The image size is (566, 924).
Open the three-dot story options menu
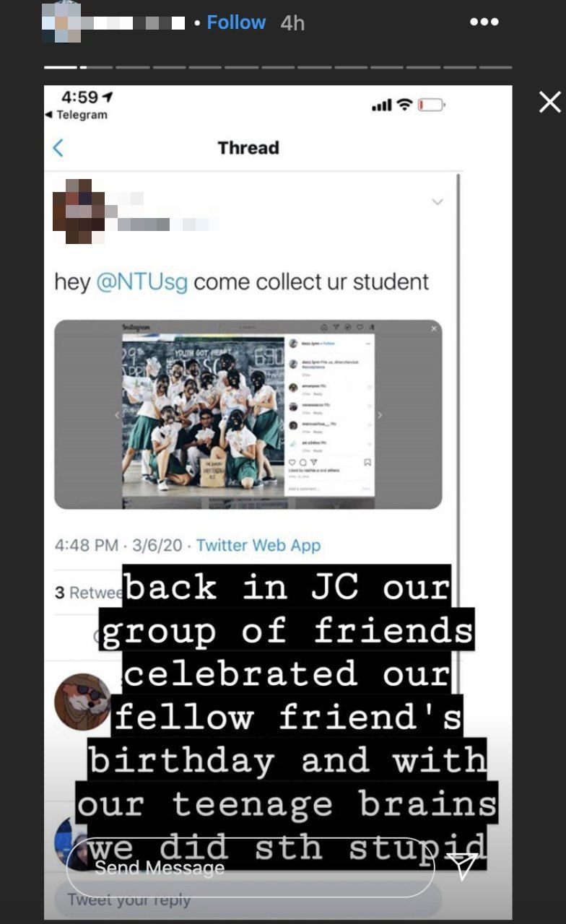click(484, 22)
